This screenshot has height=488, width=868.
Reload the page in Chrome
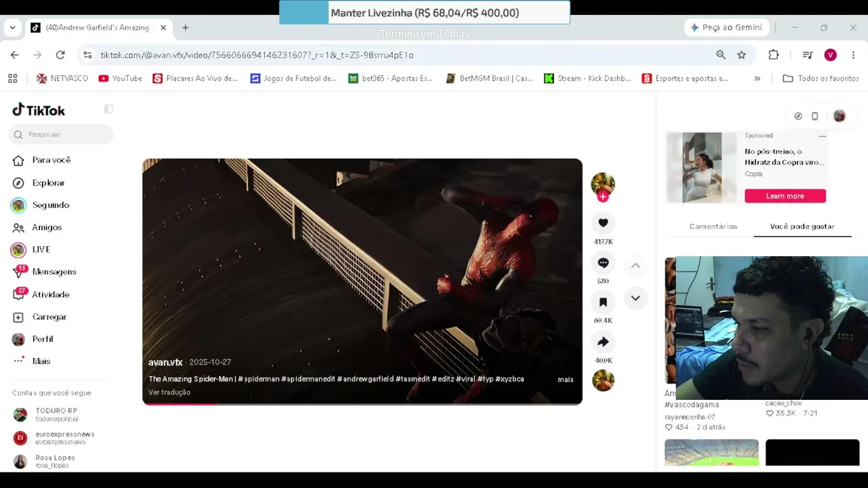60,55
